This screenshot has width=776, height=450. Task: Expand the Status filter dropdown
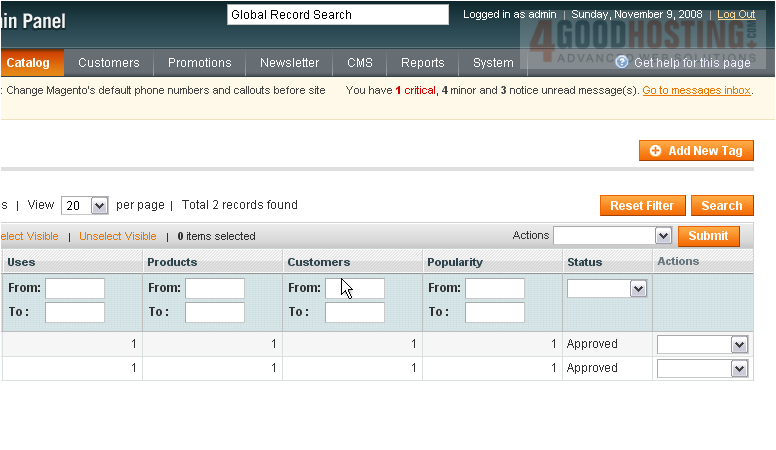pyautogui.click(x=607, y=288)
